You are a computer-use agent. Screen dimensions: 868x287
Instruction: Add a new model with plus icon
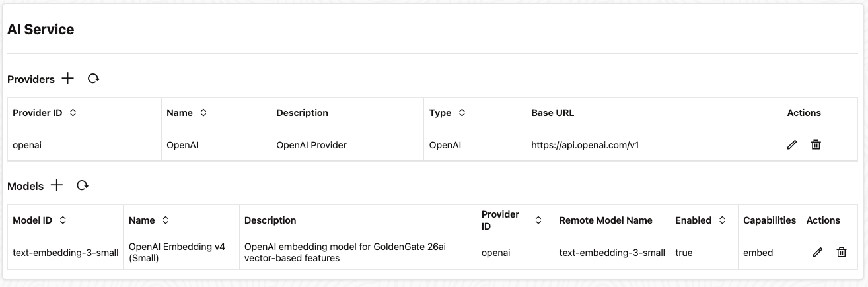(57, 185)
